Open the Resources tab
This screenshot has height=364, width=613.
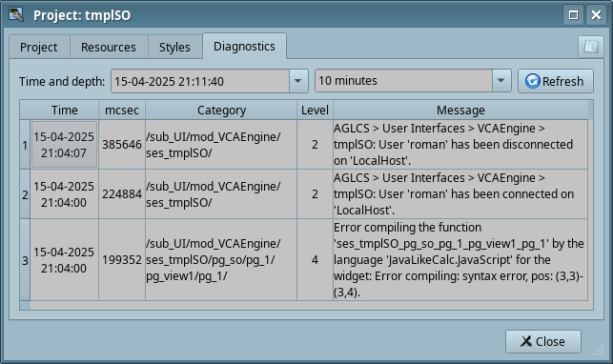coord(109,47)
